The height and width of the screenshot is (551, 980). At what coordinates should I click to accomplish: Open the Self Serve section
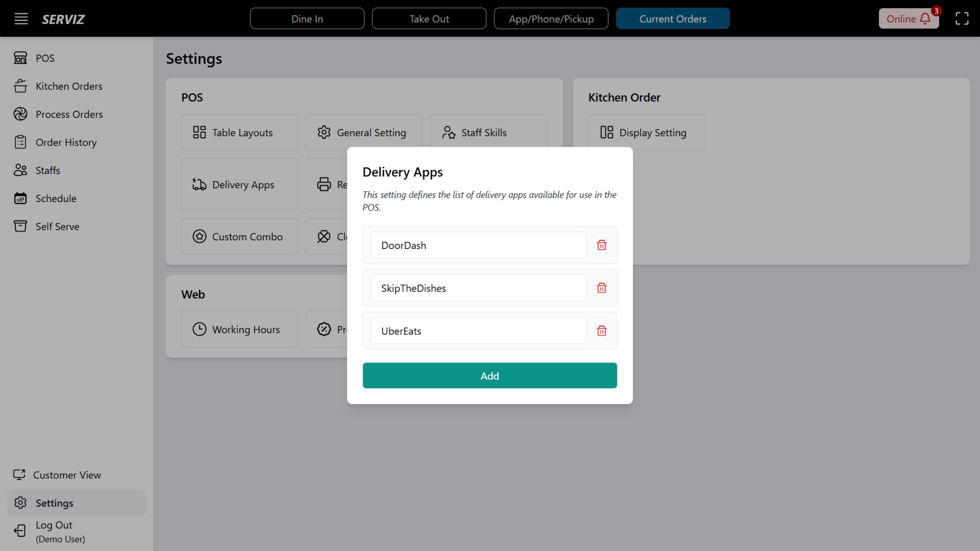pyautogui.click(x=57, y=226)
